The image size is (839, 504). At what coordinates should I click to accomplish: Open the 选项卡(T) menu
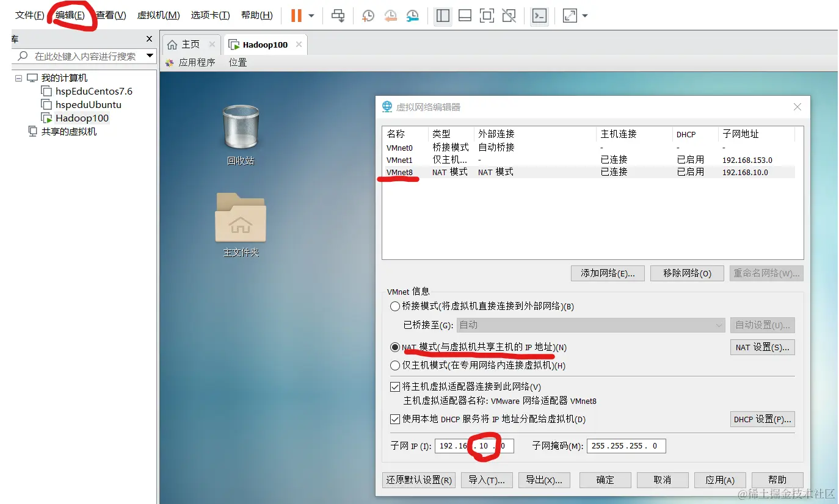coord(211,15)
